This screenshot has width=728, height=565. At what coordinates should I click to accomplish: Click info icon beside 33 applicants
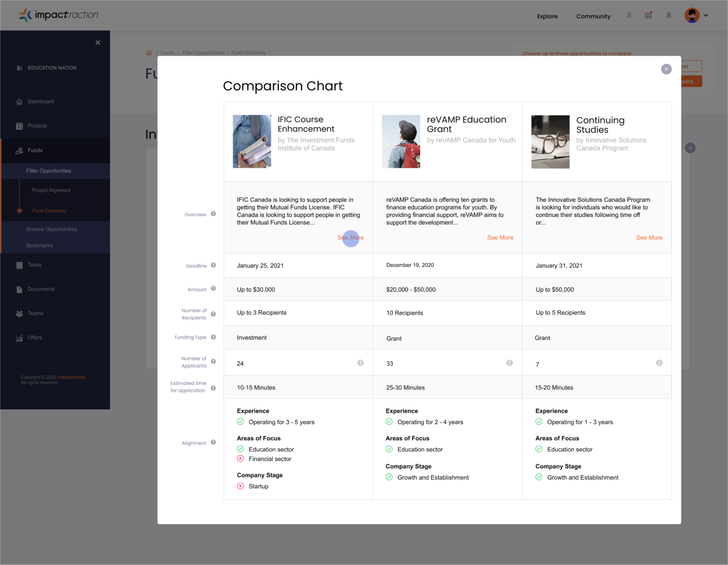509,363
